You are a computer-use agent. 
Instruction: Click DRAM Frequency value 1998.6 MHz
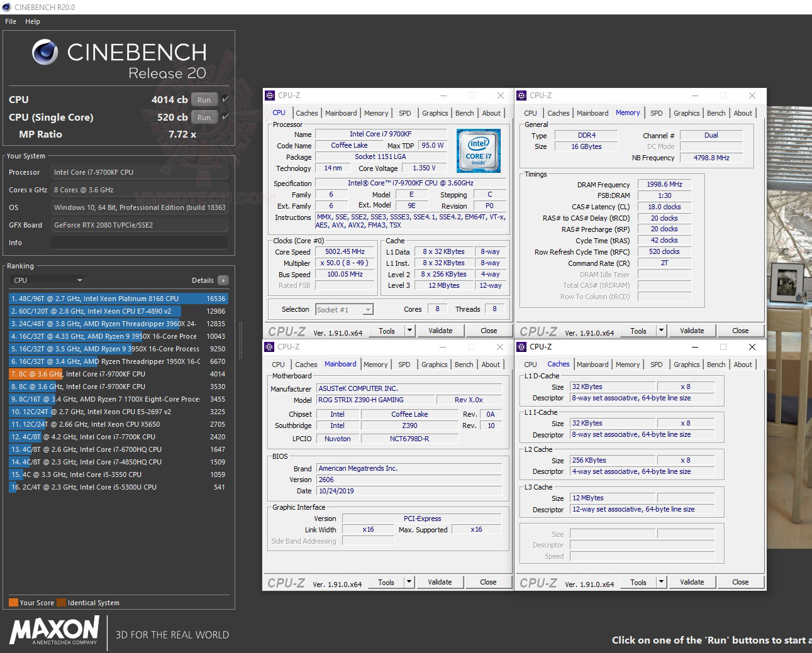[664, 184]
